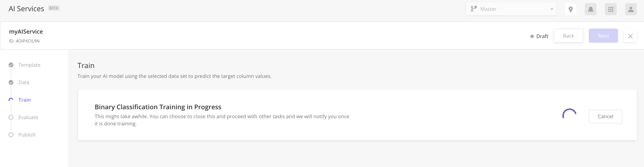Select the Evaluate step circle
Viewport: 644px width, 167px height.
click(11, 117)
